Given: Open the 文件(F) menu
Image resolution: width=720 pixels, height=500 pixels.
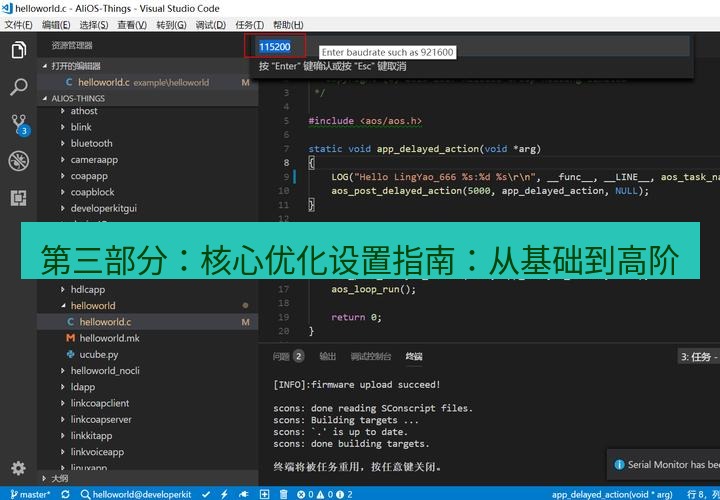Looking at the screenshot, I should pyautogui.click(x=19, y=25).
